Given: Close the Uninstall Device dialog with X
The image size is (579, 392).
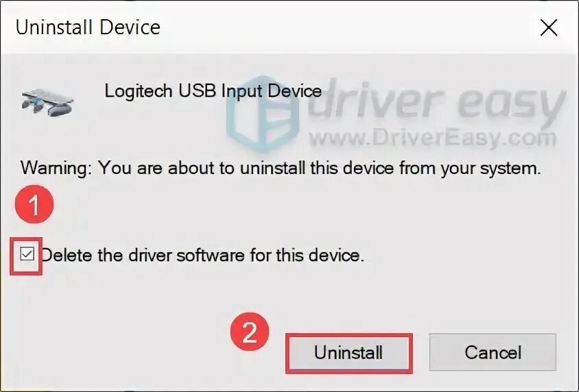Looking at the screenshot, I should [549, 28].
